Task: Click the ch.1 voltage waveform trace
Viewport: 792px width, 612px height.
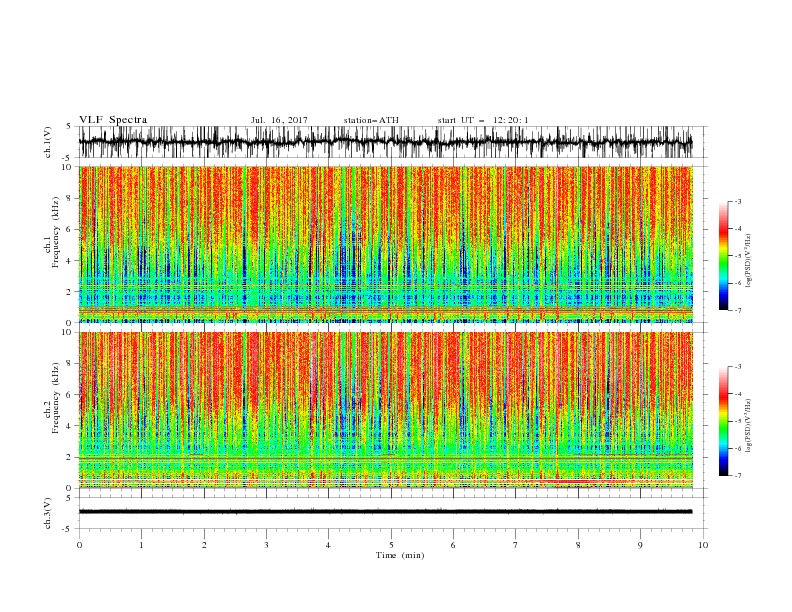Action: (385, 142)
